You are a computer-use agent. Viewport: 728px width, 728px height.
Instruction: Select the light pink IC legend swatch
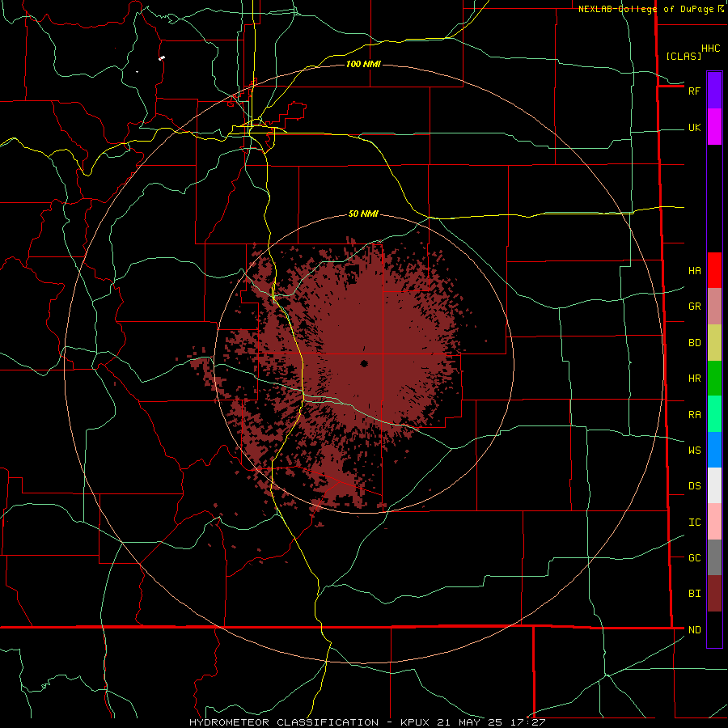tap(714, 522)
